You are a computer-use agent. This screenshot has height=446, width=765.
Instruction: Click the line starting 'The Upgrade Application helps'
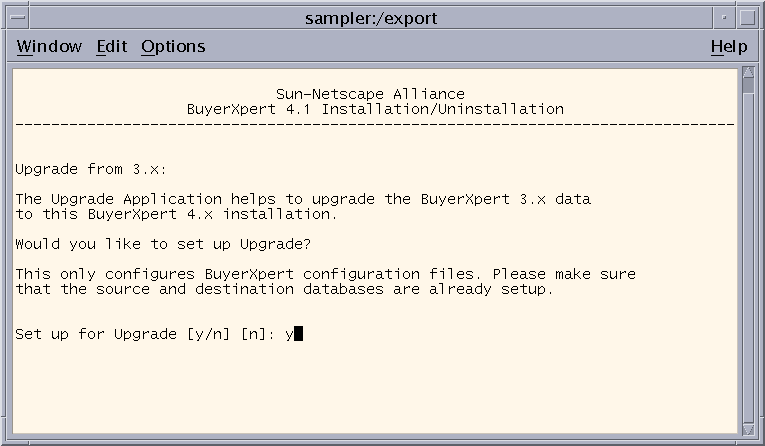point(303,199)
